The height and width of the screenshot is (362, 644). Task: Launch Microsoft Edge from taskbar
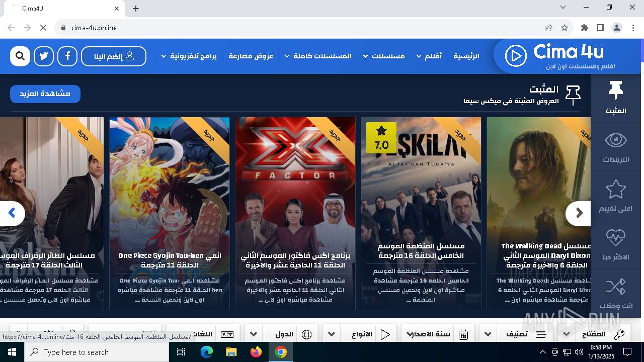tap(207, 352)
